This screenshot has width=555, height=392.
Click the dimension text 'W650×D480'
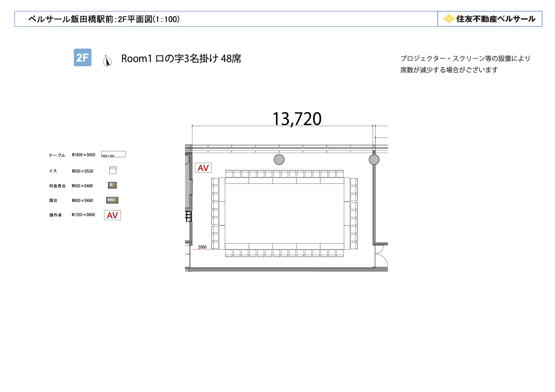tap(82, 186)
